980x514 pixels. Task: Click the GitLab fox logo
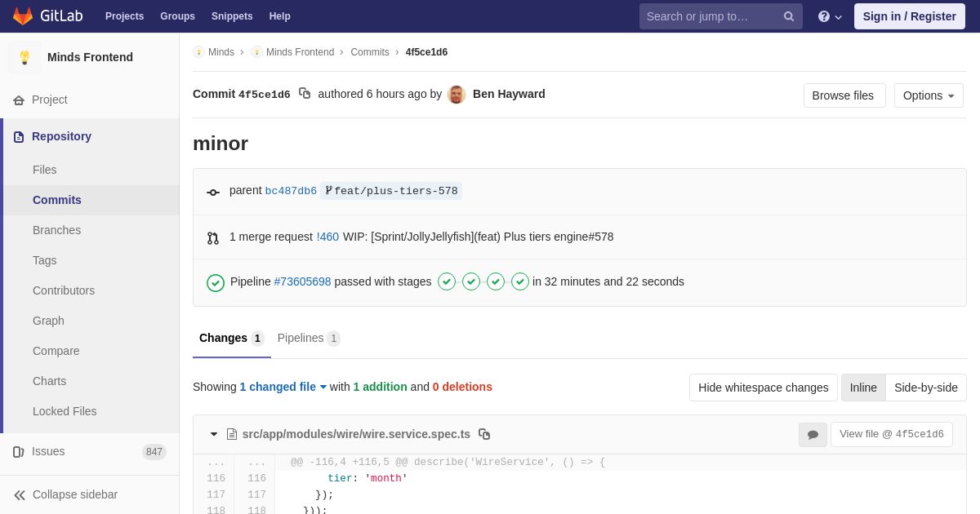pos(23,16)
